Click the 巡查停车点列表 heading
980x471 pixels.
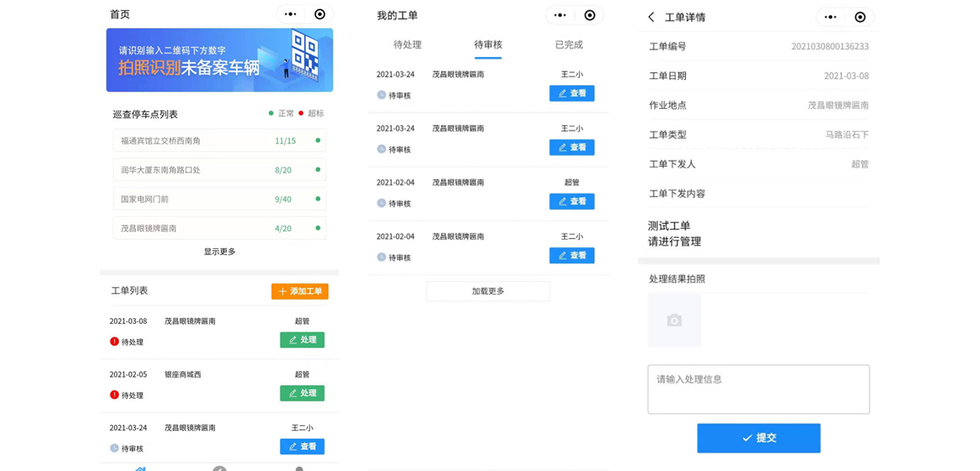(145, 115)
